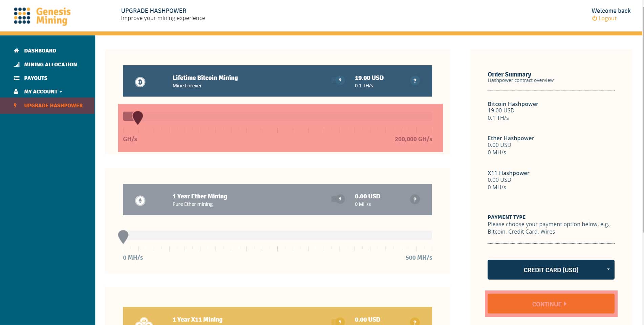Click the Dashboard home icon
Viewport: 644px width, 325px height.
[16, 50]
